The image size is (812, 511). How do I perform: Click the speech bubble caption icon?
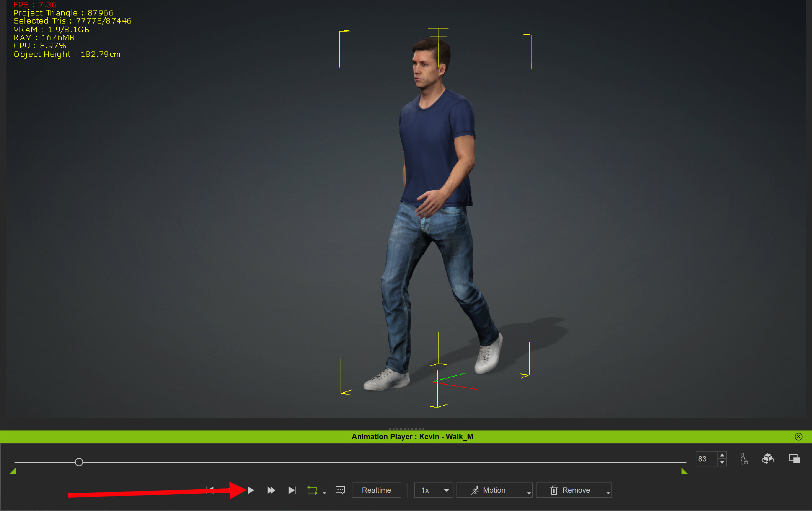click(x=340, y=490)
